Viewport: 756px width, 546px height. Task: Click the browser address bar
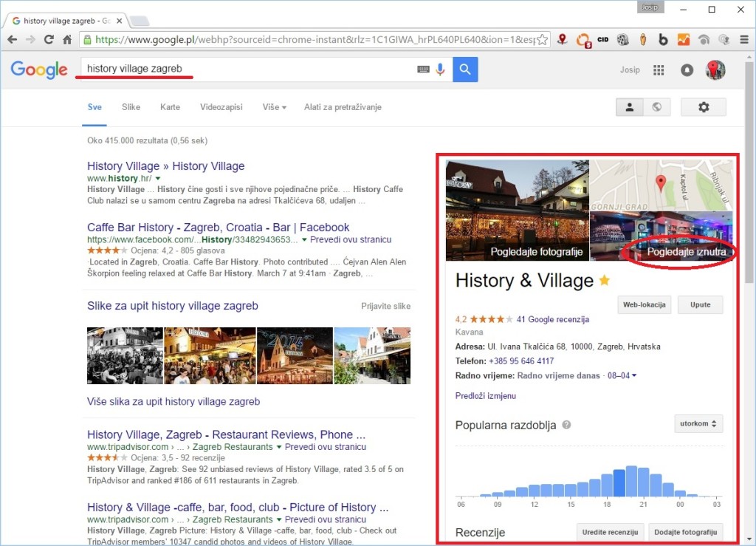point(316,40)
